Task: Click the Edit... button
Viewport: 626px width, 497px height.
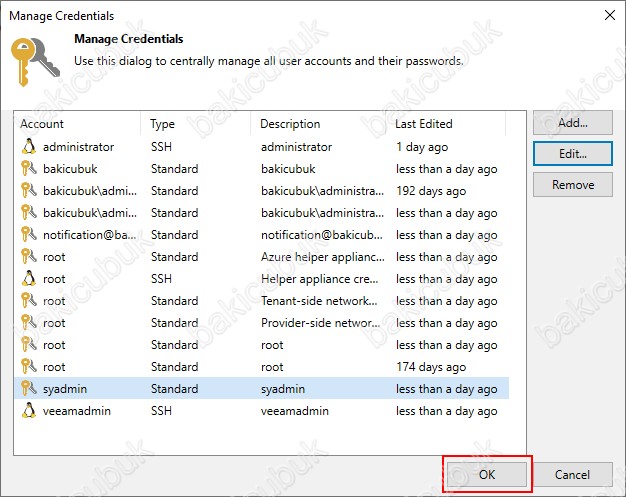Action: (573, 154)
